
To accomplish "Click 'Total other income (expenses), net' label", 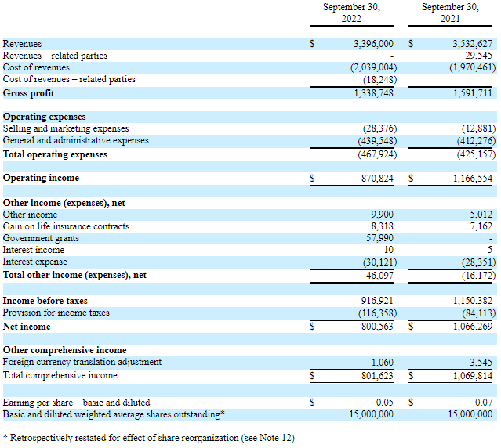I will (74, 276).
